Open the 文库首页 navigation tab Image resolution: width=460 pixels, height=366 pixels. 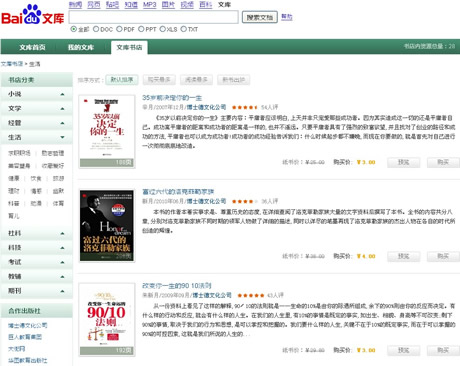(x=32, y=47)
